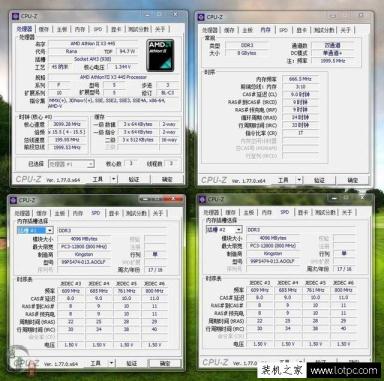
Task: Open the 工具 dropdown arrow in the Memory window
Action: click(299, 180)
